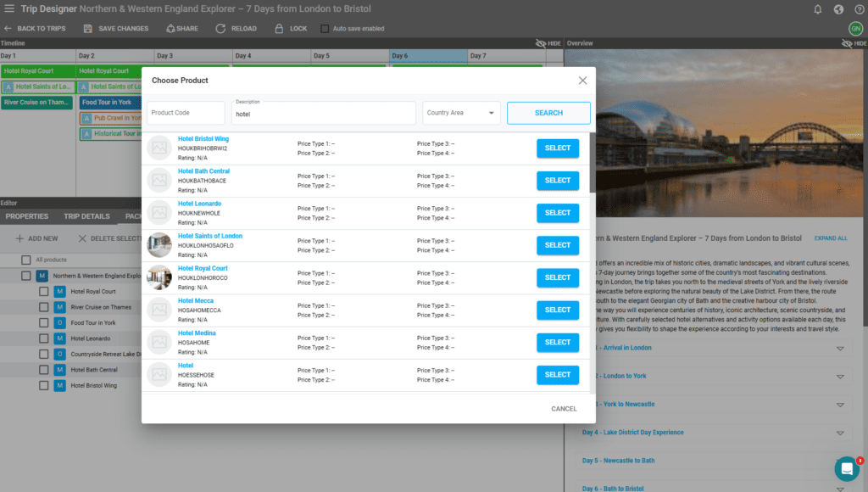Click the Save Changes disk icon
The width and height of the screenshot is (868, 492).
[88, 29]
